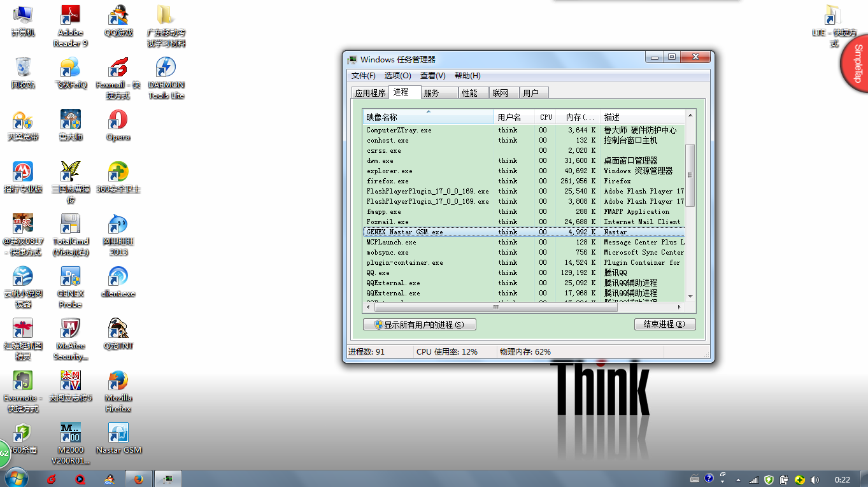Click the 结束进程 button
This screenshot has width=868, height=487.
pos(665,325)
